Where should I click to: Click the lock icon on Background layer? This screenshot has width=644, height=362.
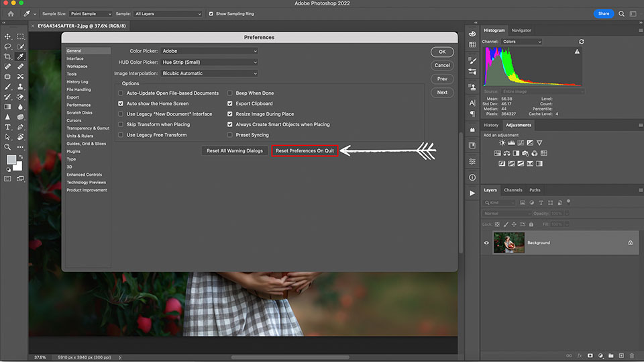coord(630,242)
